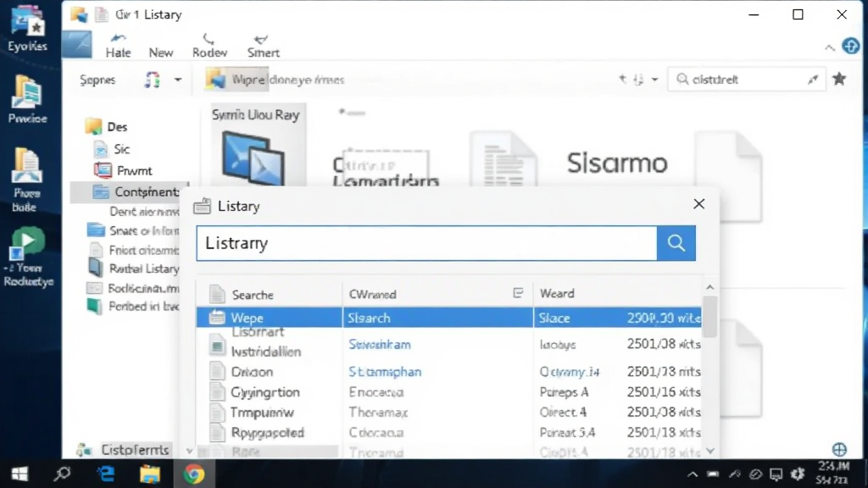Click the CWraned column filter icon
Image resolution: width=868 pixels, height=488 pixels.
tap(518, 293)
